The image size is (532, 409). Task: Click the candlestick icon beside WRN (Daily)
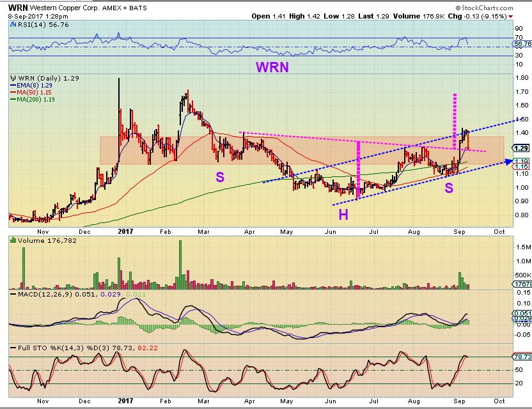click(13, 78)
